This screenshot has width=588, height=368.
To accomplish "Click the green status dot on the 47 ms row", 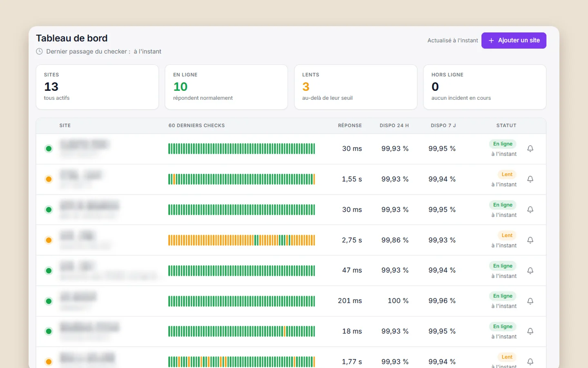I will coord(49,271).
